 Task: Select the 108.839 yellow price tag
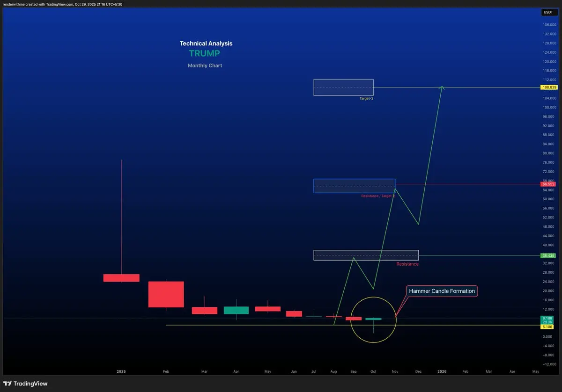tap(548, 87)
